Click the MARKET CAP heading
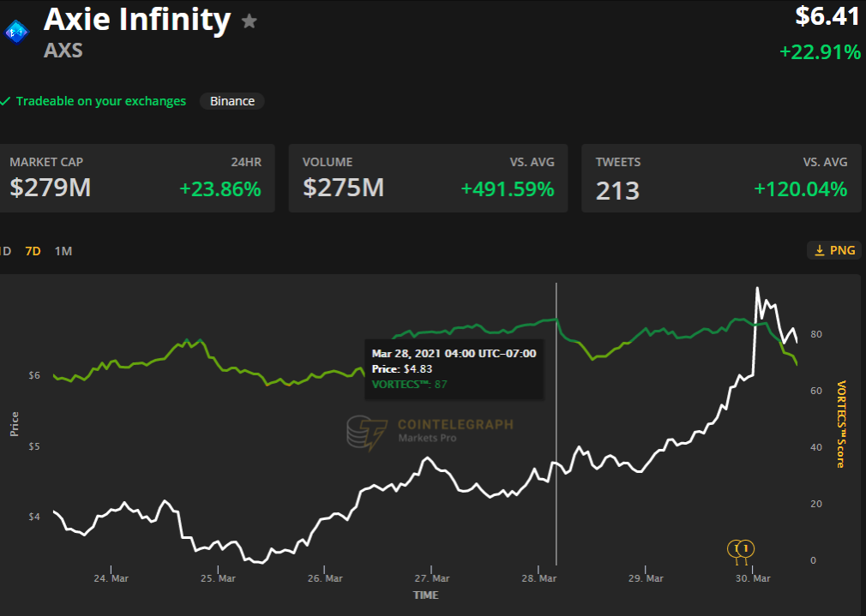 pos(46,162)
